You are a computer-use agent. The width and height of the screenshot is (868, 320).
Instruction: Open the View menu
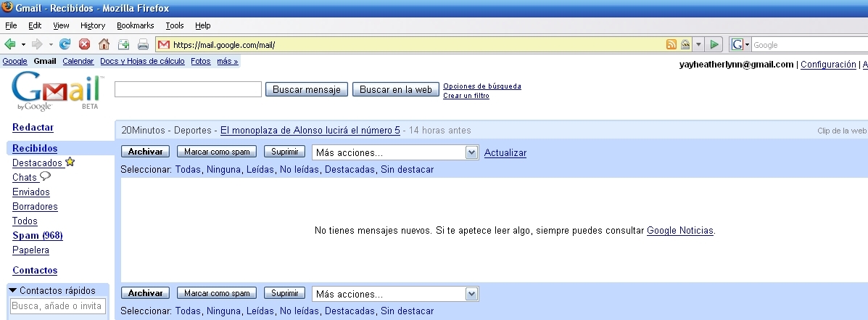click(61, 25)
